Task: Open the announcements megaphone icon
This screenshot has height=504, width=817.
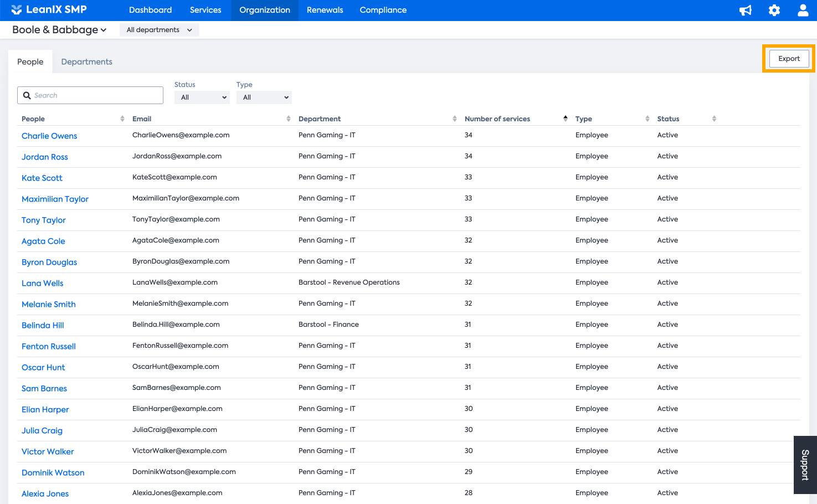Action: click(x=746, y=10)
